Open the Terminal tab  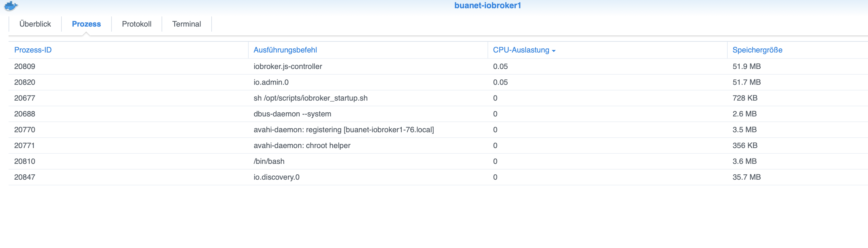[186, 24]
